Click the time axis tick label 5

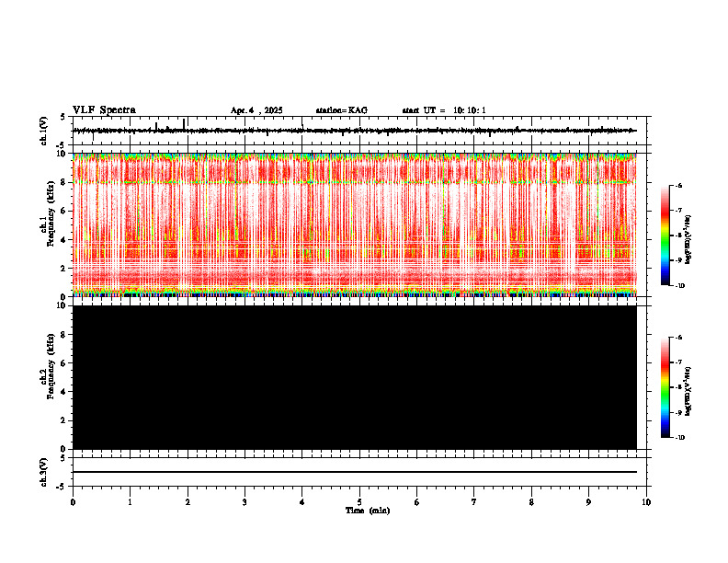[x=359, y=502]
